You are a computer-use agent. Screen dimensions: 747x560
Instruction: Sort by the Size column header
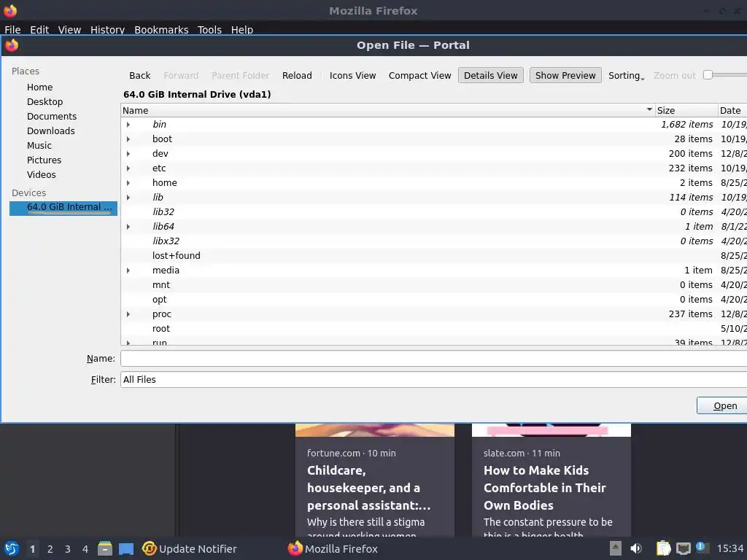686,111
